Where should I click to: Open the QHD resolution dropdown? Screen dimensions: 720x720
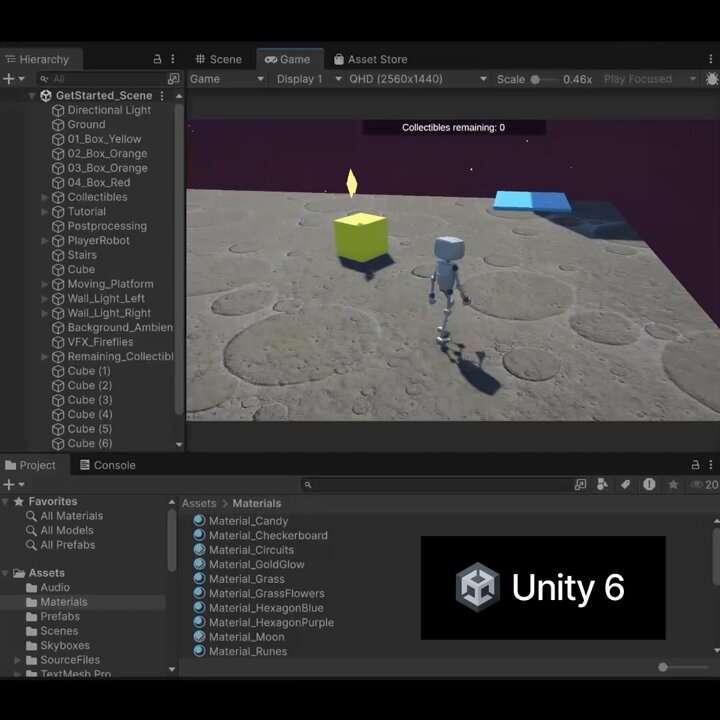[x=417, y=79]
